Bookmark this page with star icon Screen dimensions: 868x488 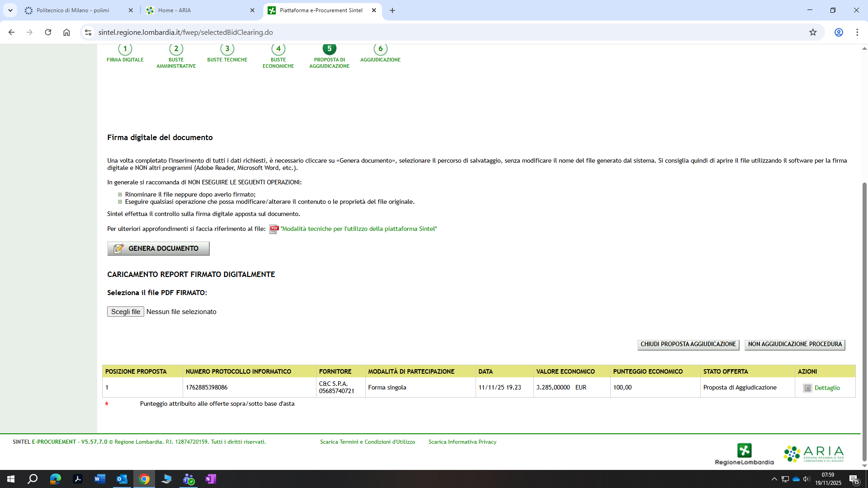tap(813, 32)
